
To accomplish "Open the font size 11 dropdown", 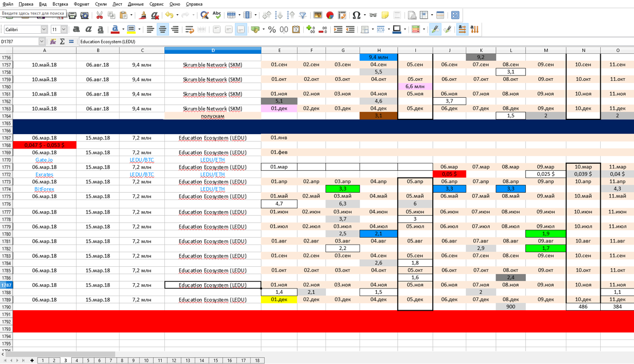I will click(64, 30).
